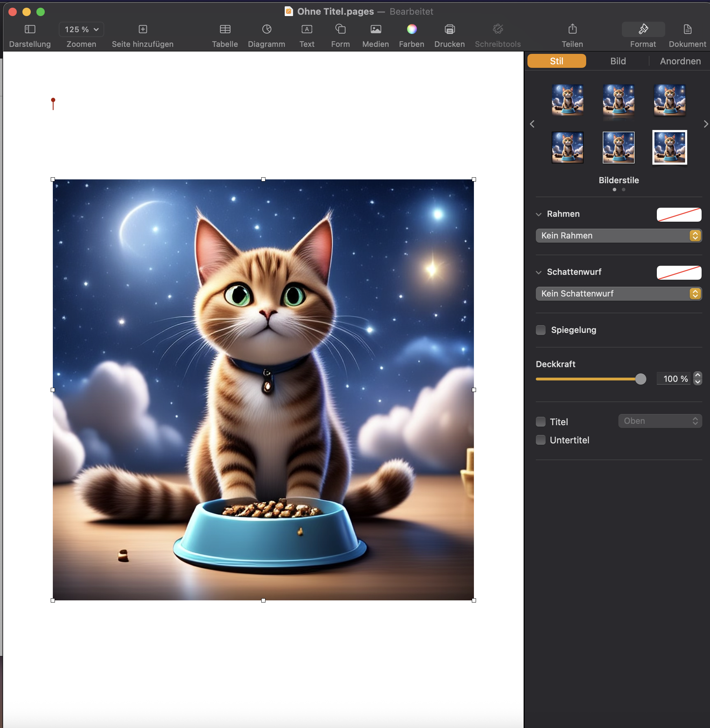Add a text box via Text icon
Viewport: 710px width, 728px height.
(306, 29)
